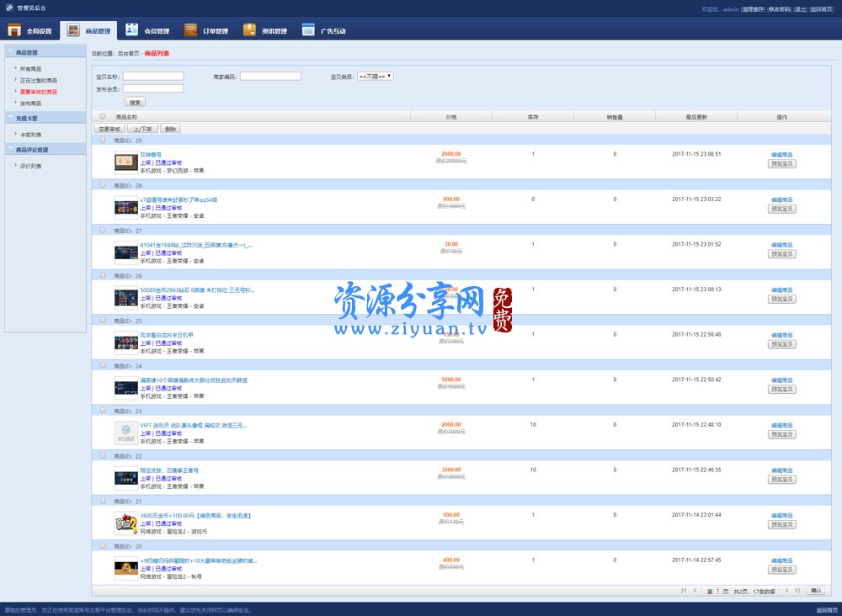Open placeholder thumbnail of product ID 23

coord(126,433)
